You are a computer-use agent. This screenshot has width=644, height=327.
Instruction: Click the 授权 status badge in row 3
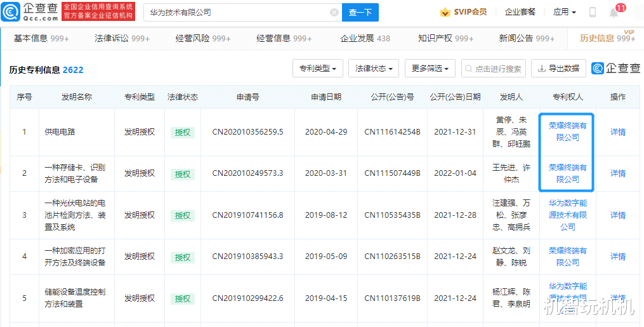click(x=183, y=215)
